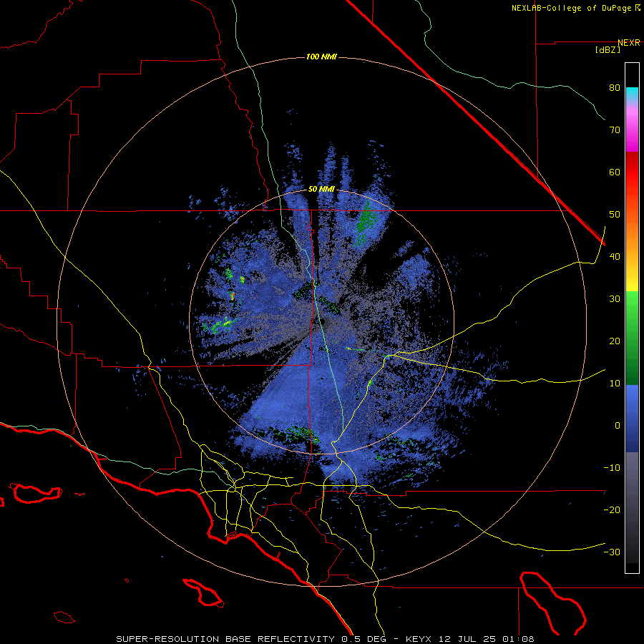Click the KEYX station identifier in caption
This screenshot has width=644, height=644.
(421, 639)
